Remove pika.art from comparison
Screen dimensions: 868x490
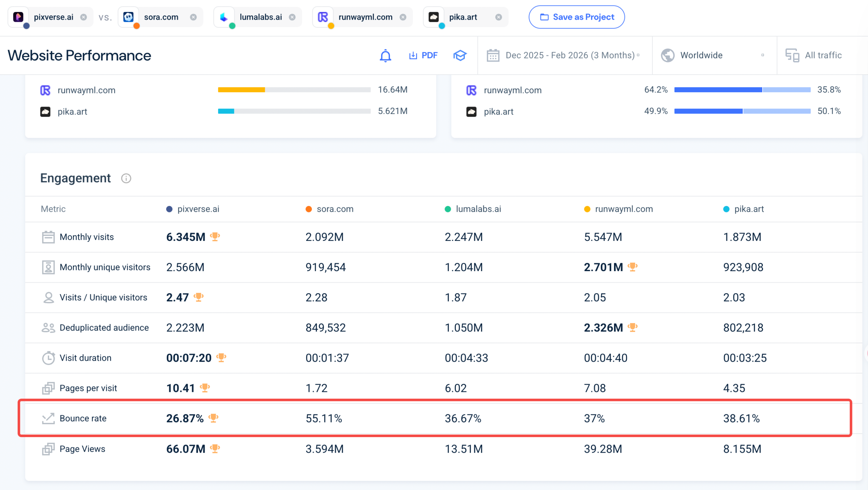tap(498, 17)
